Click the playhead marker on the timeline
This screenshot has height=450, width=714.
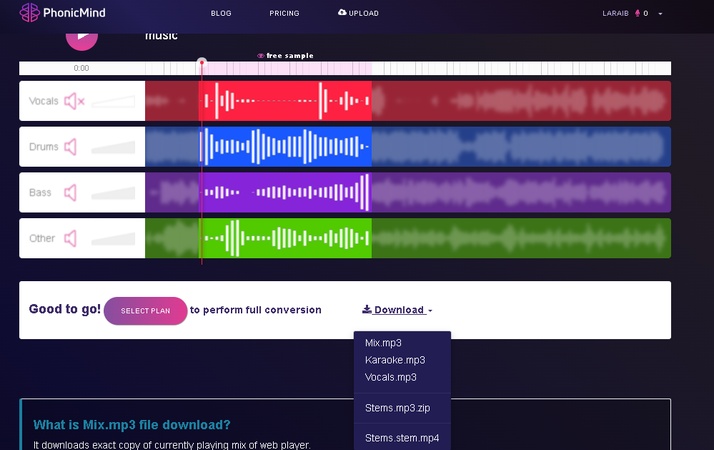(x=202, y=62)
